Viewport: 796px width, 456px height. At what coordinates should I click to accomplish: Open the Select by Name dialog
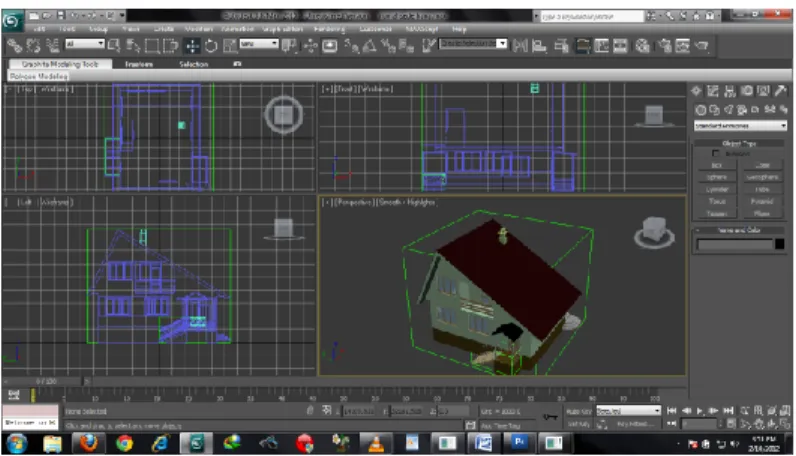(133, 46)
